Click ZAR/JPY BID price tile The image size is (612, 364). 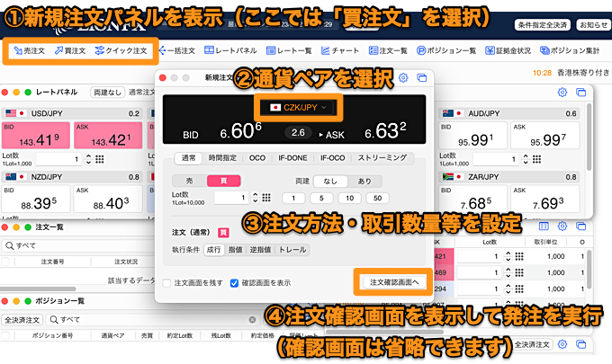[472, 199]
